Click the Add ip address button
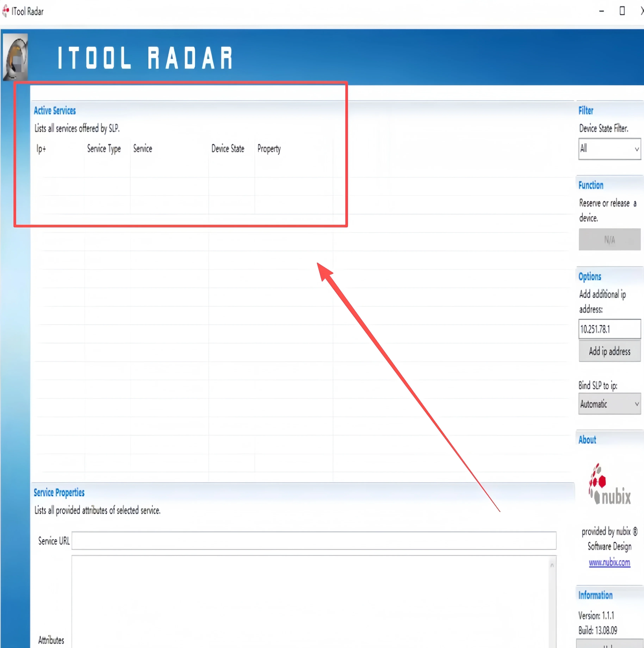 coord(609,351)
